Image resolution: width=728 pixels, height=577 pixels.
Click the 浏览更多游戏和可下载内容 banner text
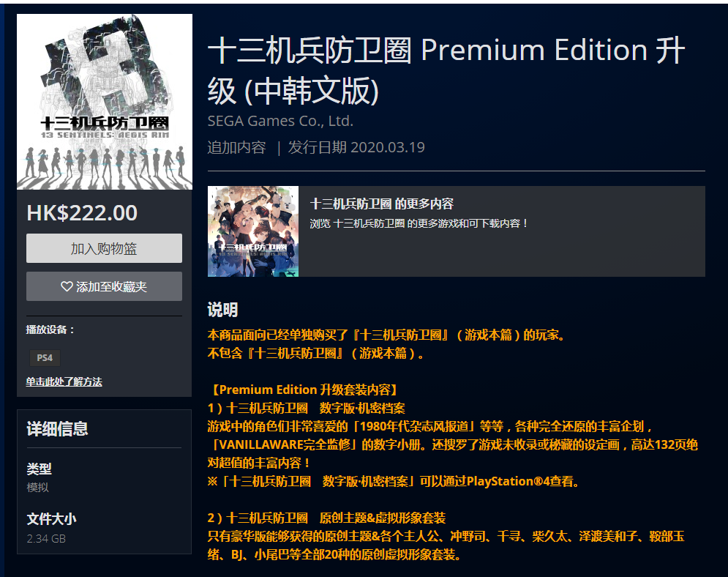[x=419, y=223]
